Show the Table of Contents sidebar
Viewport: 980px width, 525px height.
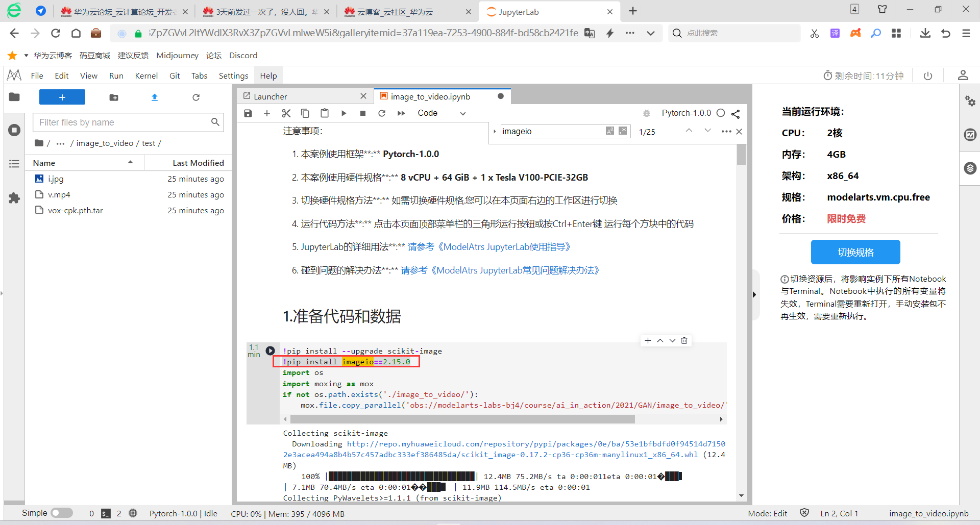[14, 164]
